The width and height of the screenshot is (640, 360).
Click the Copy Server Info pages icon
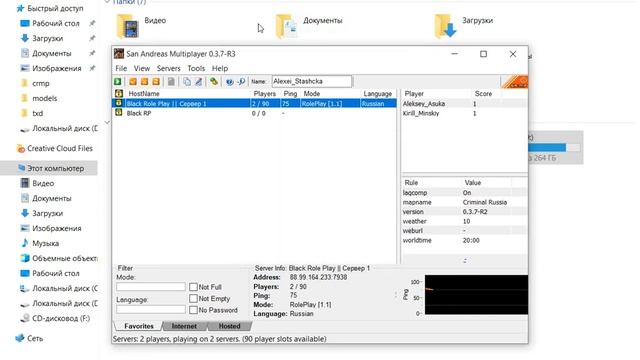(x=187, y=82)
